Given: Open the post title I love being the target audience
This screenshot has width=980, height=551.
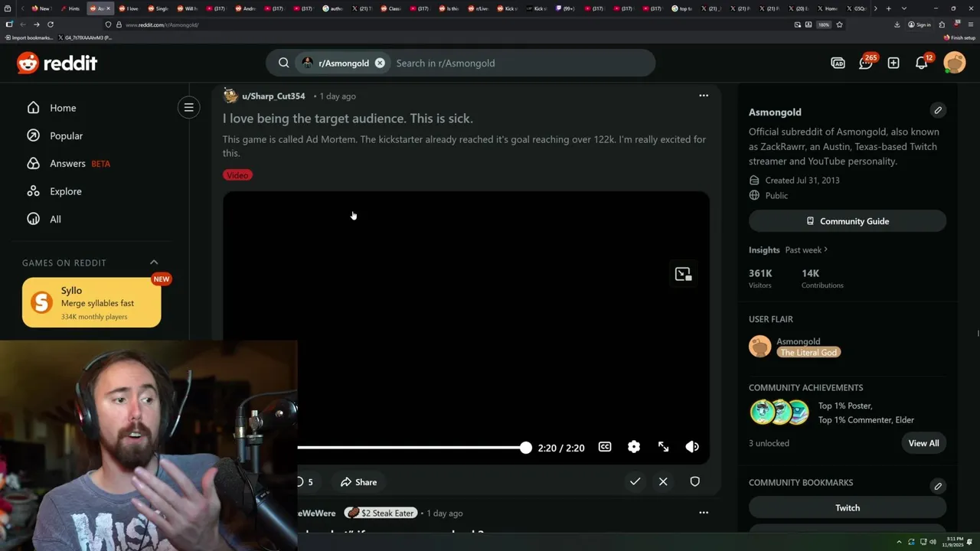Looking at the screenshot, I should click(x=348, y=119).
